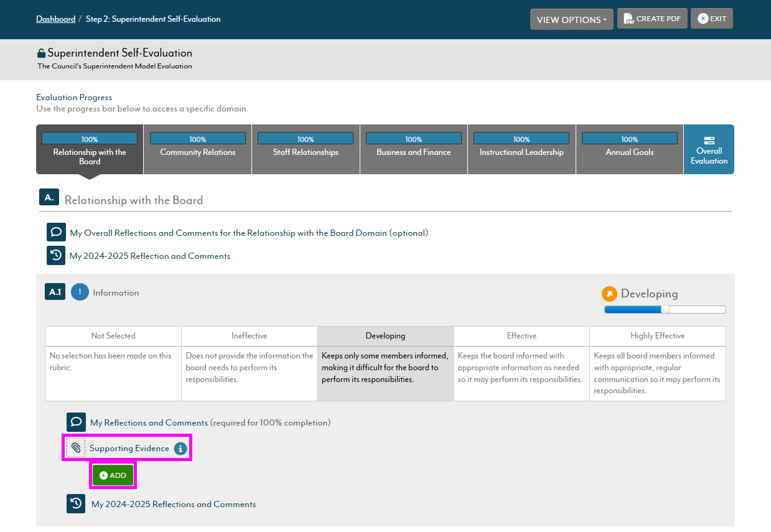Viewport: 771px width, 532px height.
Task: Click the speech bubble icon for Overall Reflections
Action: [56, 232]
